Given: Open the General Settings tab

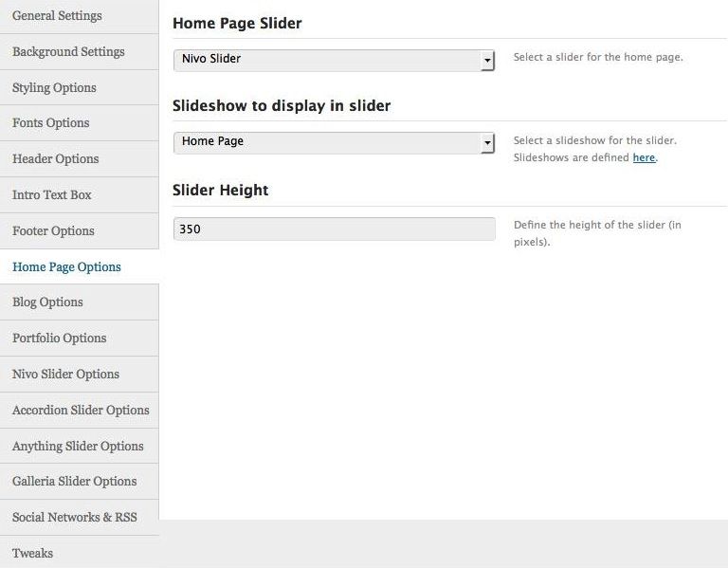Looking at the screenshot, I should point(57,16).
